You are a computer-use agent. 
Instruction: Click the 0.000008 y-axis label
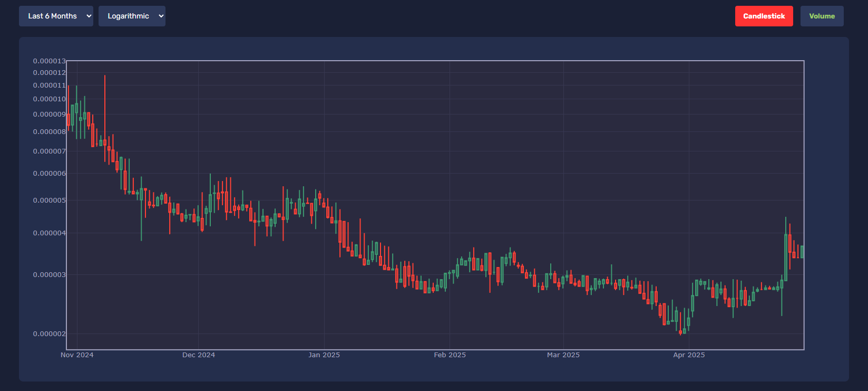coord(50,131)
